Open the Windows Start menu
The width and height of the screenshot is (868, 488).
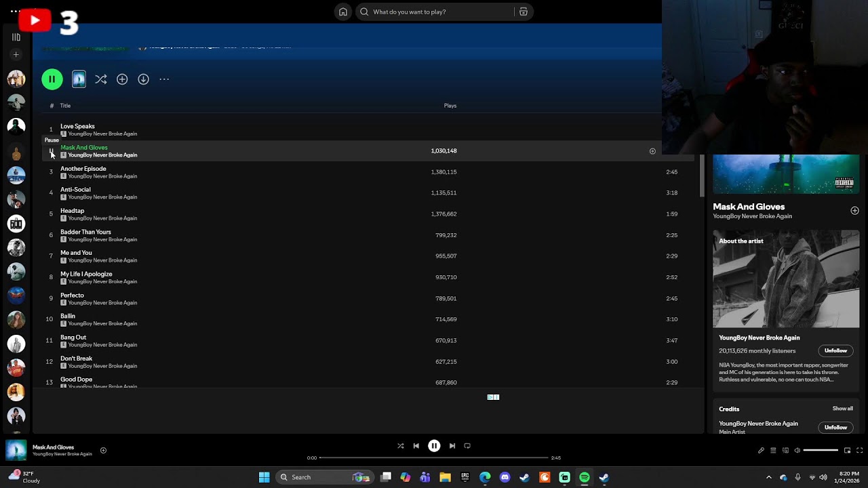coord(264,477)
